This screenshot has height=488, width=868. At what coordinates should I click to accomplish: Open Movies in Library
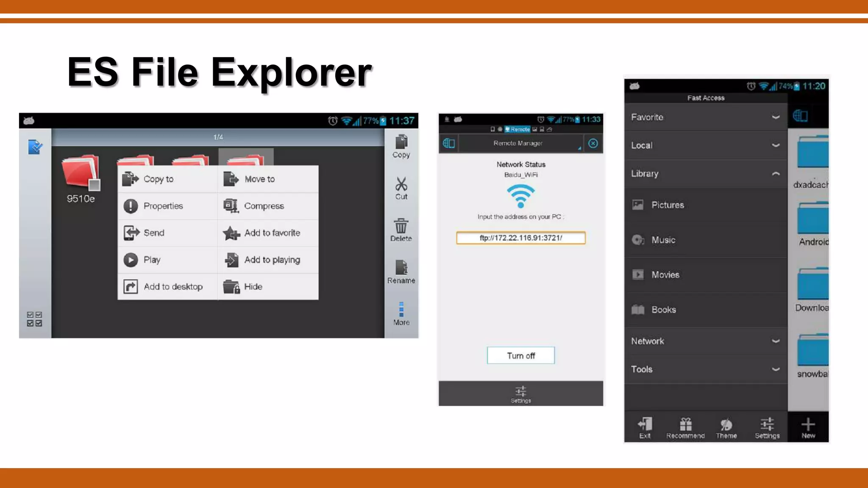point(706,275)
